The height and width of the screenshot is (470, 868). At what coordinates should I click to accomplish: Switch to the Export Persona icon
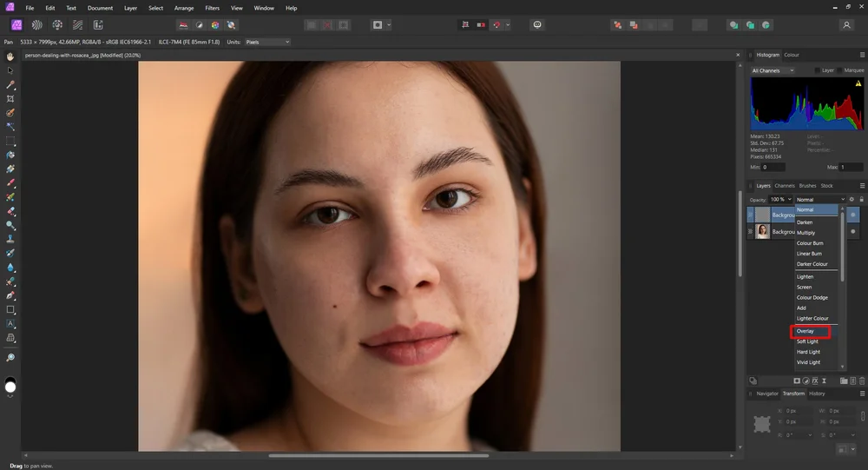click(x=98, y=25)
